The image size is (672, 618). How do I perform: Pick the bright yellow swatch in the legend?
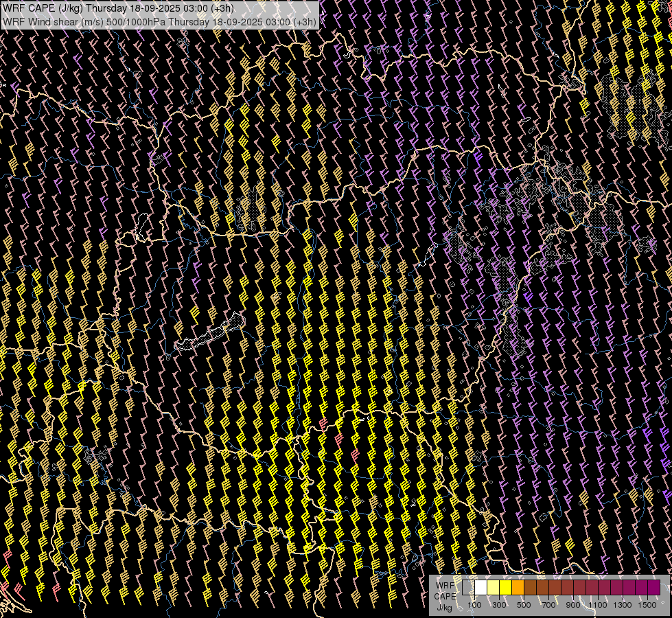pyautogui.click(x=506, y=587)
